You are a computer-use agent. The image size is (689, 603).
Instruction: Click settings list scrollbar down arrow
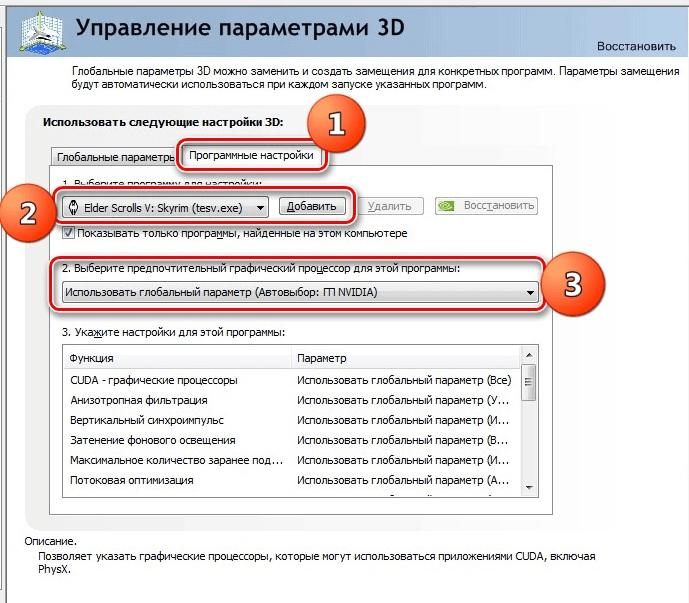(529, 487)
